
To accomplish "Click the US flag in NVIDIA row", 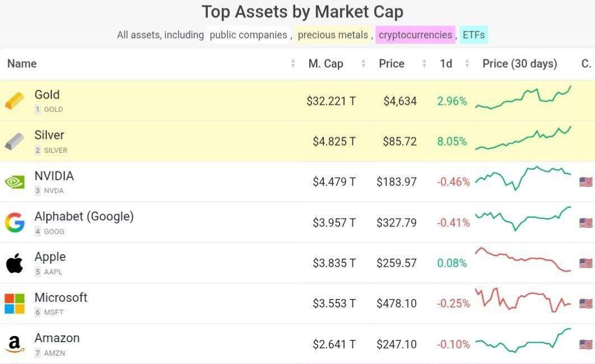I will pos(585,182).
